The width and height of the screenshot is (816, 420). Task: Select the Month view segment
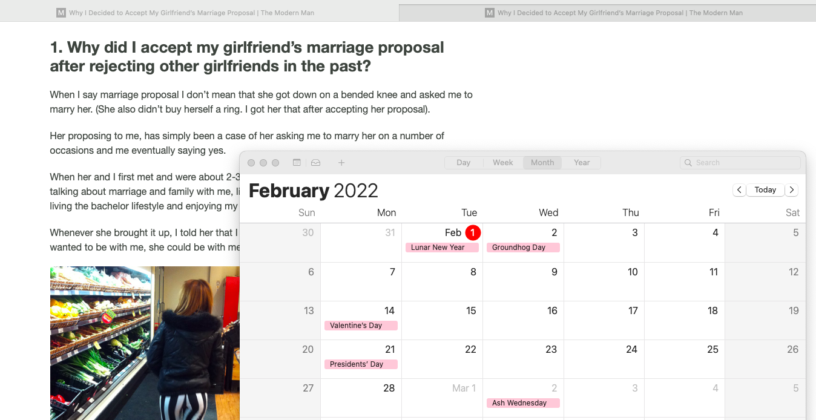coord(542,162)
